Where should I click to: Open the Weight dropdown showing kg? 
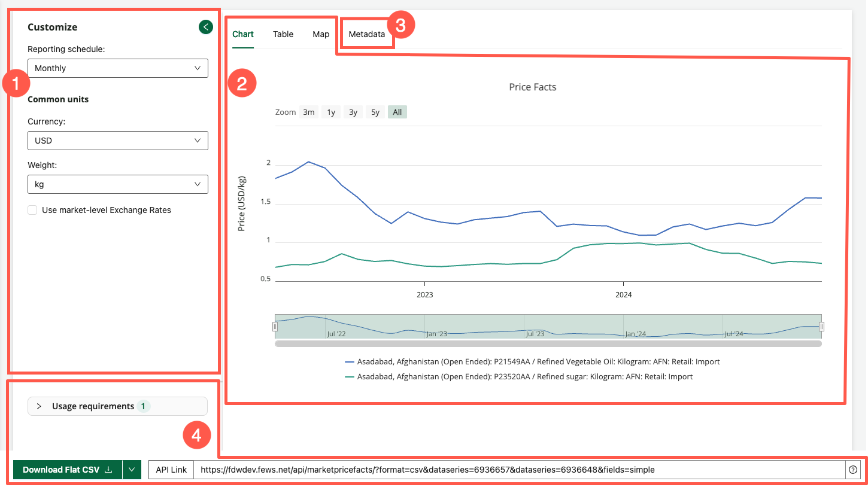tap(117, 184)
